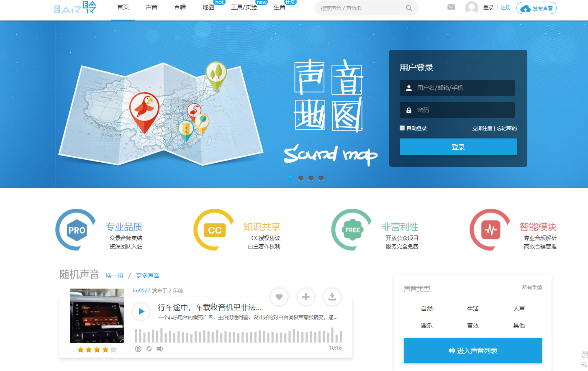Add the sound to a playlist via plus icon
This screenshot has width=588, height=371.
click(306, 297)
